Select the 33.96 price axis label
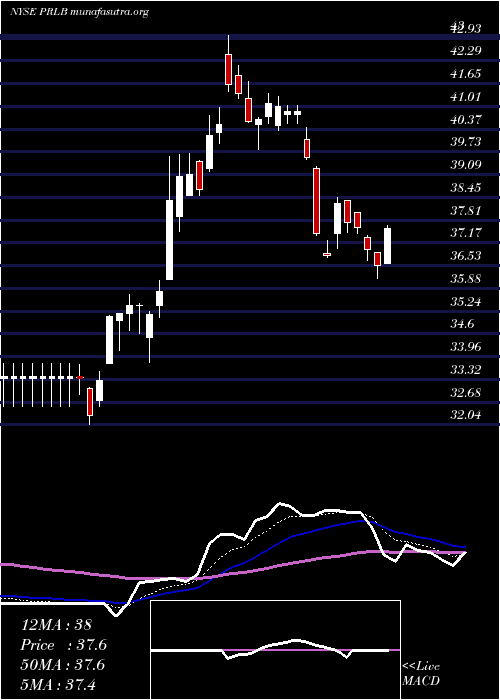 tap(466, 347)
